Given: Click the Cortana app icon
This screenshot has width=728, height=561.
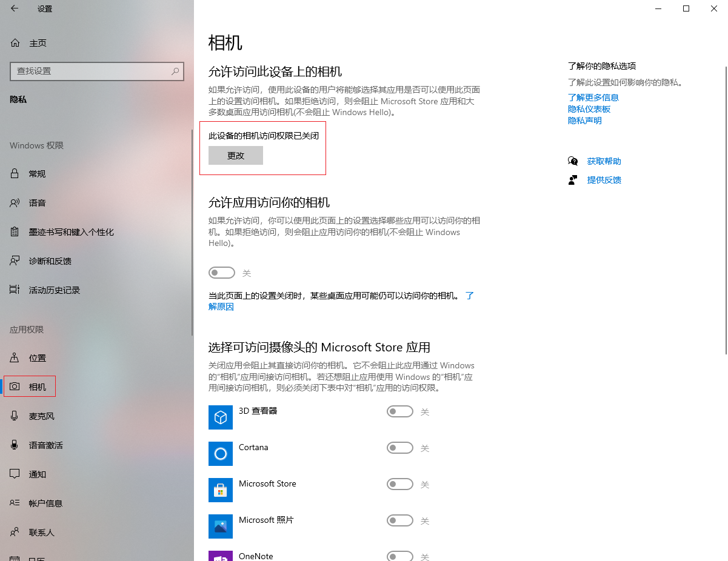Looking at the screenshot, I should pyautogui.click(x=221, y=453).
